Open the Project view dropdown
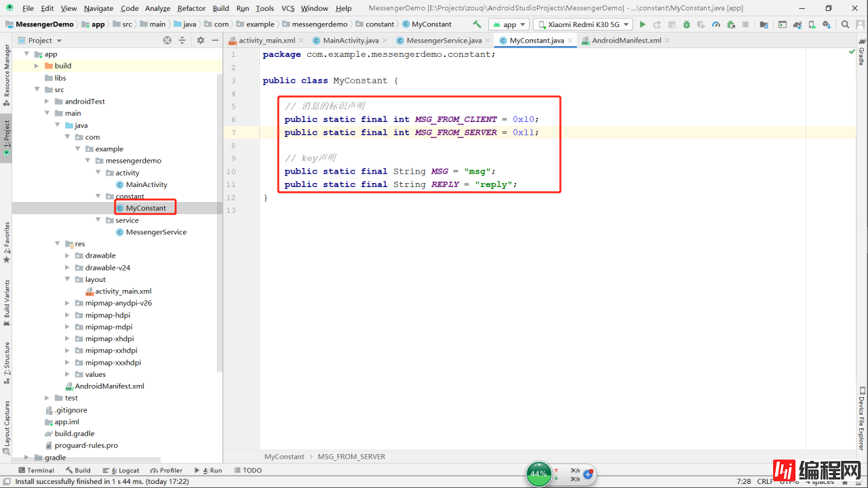Viewport: 868px width, 488px height. 39,41
